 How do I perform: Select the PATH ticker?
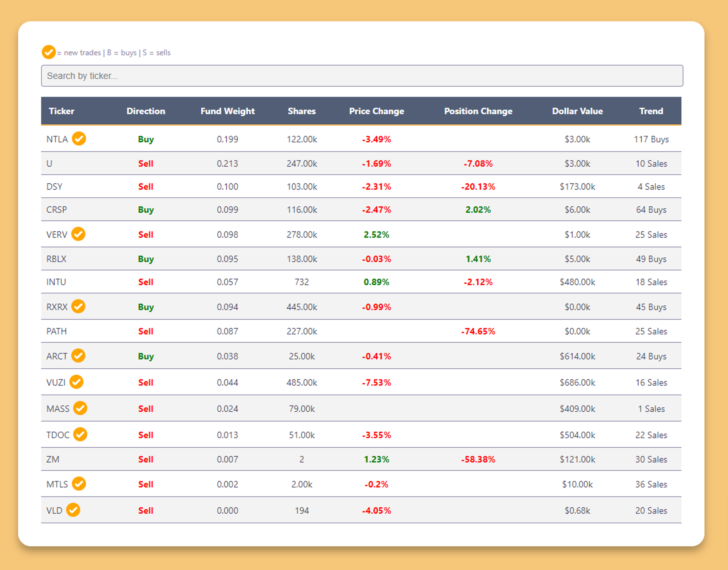[56, 331]
